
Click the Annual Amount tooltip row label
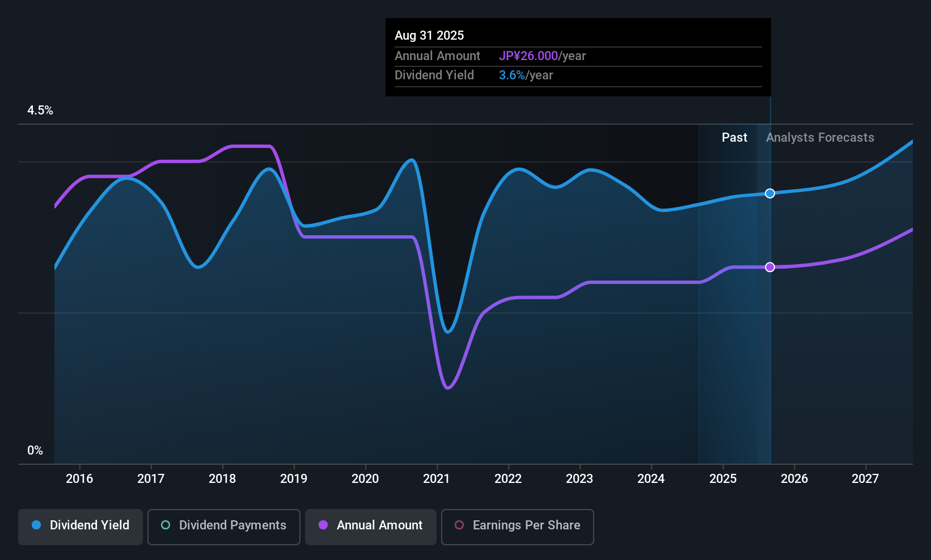(437, 56)
